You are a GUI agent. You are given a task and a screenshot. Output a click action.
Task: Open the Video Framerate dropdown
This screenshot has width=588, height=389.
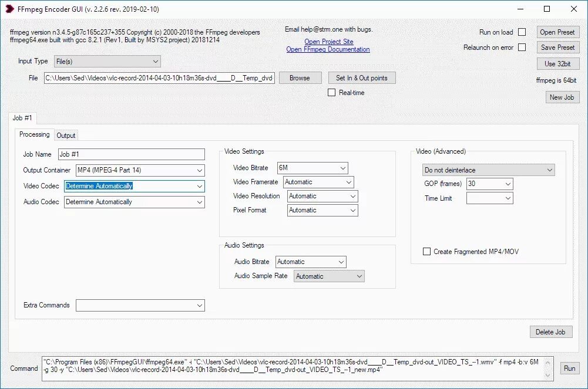coord(318,182)
